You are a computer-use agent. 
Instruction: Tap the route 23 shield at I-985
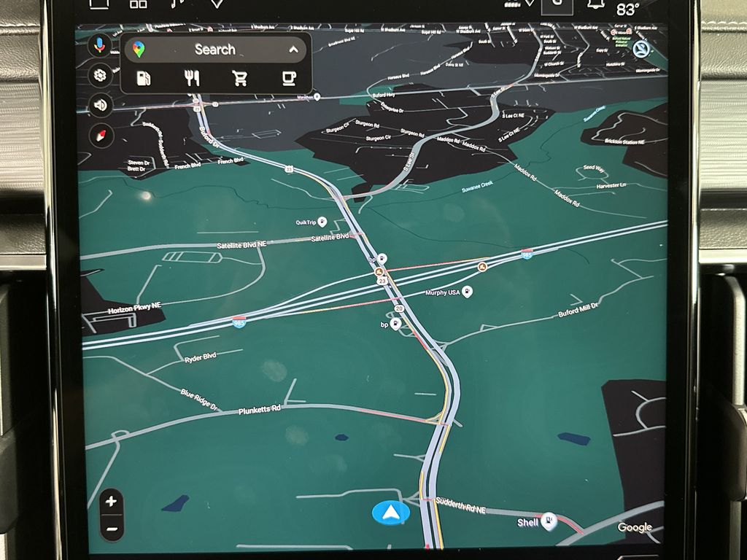point(382,281)
